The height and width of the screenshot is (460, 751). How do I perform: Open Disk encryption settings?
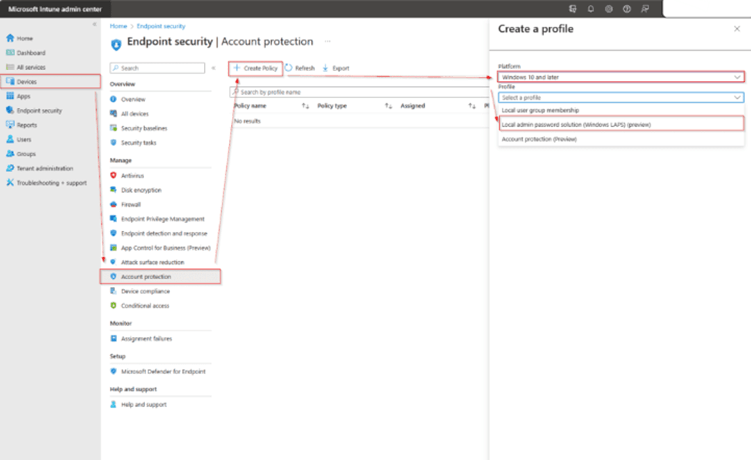tap(141, 190)
